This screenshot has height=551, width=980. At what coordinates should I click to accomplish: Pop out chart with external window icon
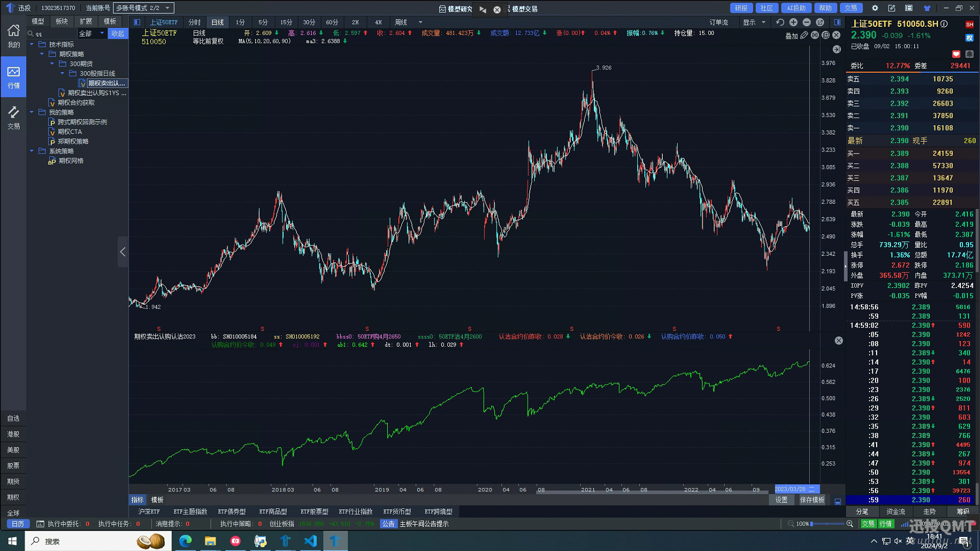[820, 22]
